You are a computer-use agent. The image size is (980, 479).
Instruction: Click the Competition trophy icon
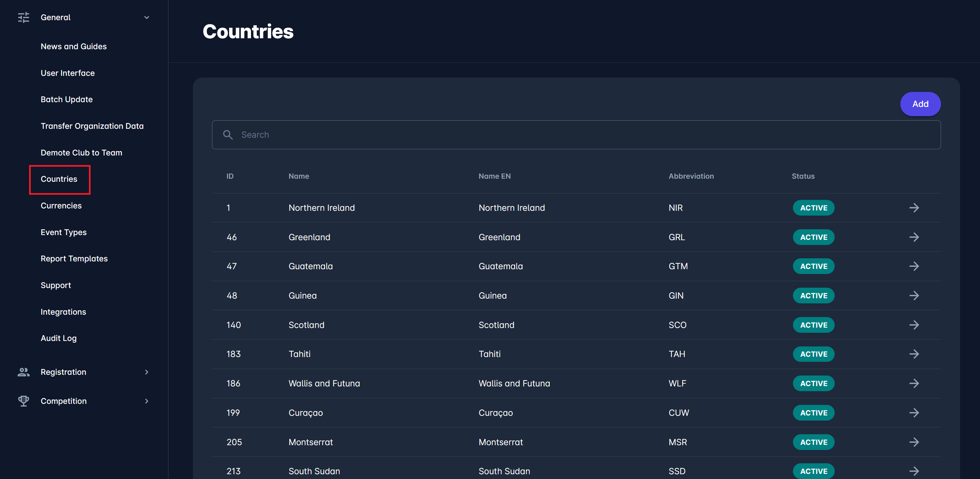pos(24,401)
